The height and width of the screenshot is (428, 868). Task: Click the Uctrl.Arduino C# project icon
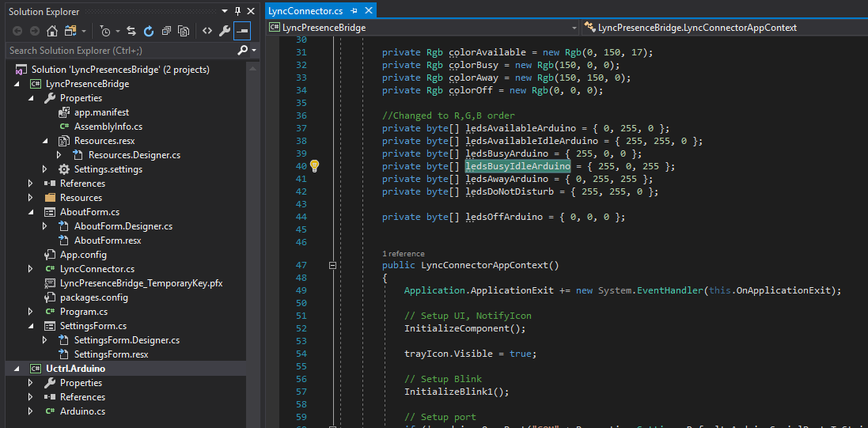pyautogui.click(x=36, y=369)
